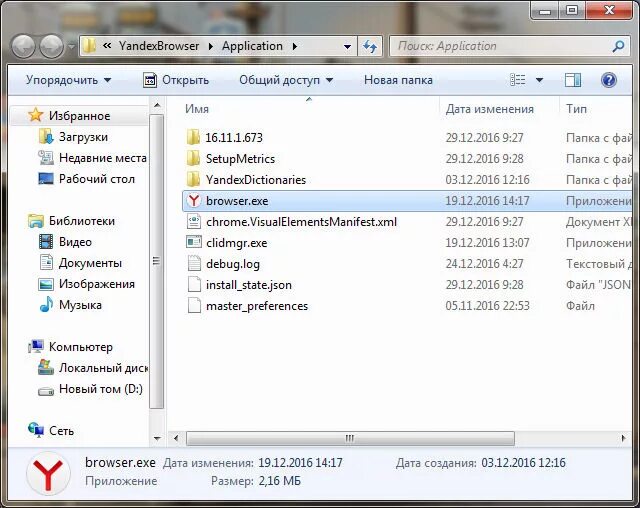
Task: Select the install_state.json file icon
Action: (x=194, y=284)
